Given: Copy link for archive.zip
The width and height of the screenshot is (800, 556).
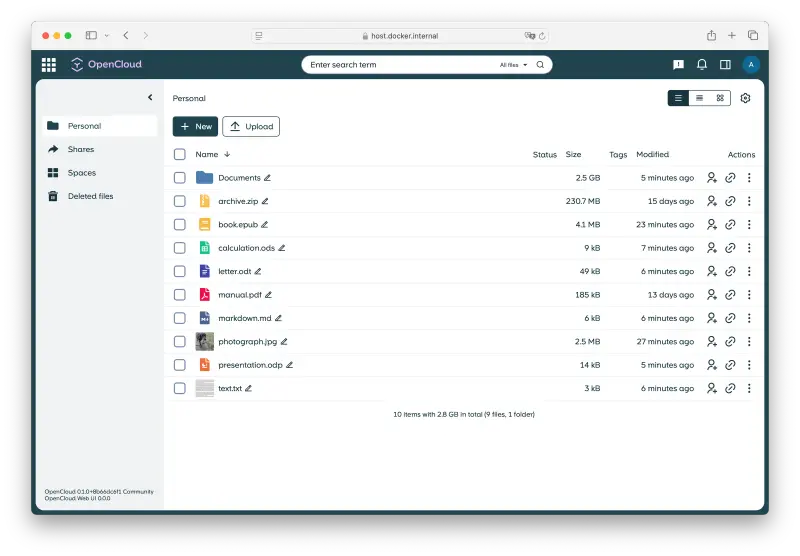Looking at the screenshot, I should (x=730, y=201).
